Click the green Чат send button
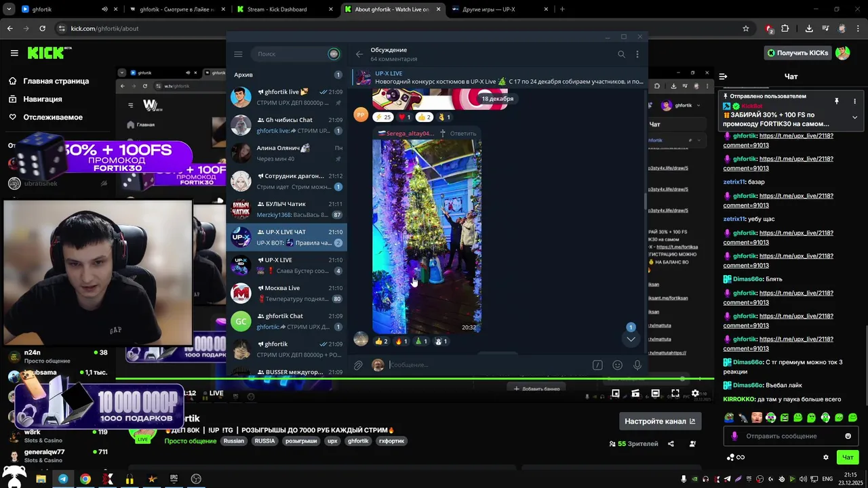The height and width of the screenshot is (488, 868). pos(847,457)
